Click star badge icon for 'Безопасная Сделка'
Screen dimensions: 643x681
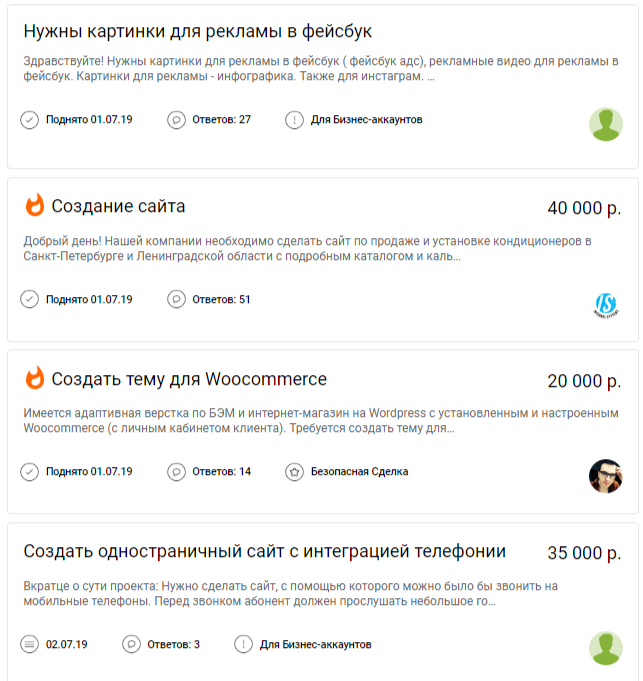(x=294, y=472)
